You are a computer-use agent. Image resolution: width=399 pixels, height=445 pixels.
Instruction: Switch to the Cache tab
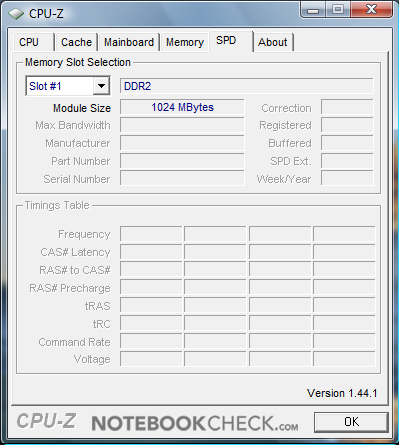click(x=76, y=42)
